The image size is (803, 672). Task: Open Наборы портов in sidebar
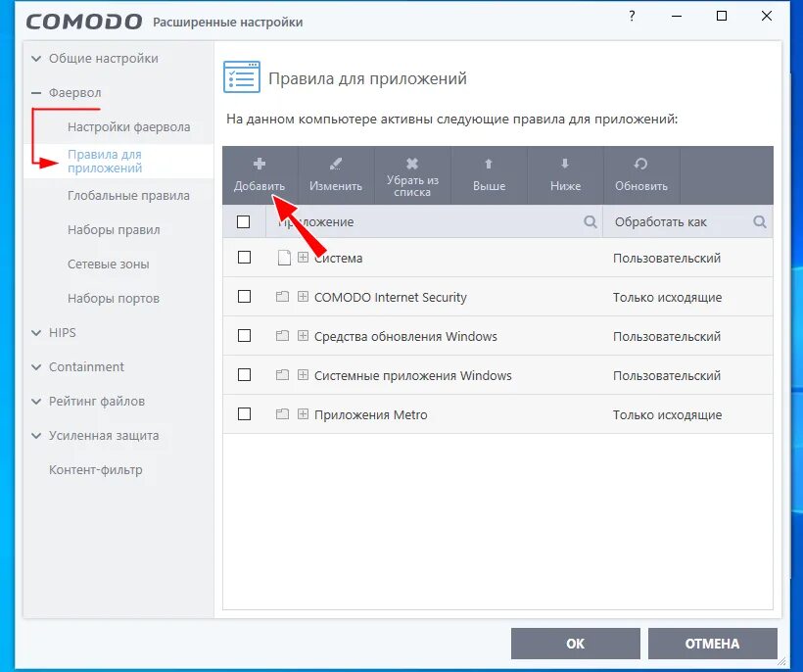tap(114, 298)
